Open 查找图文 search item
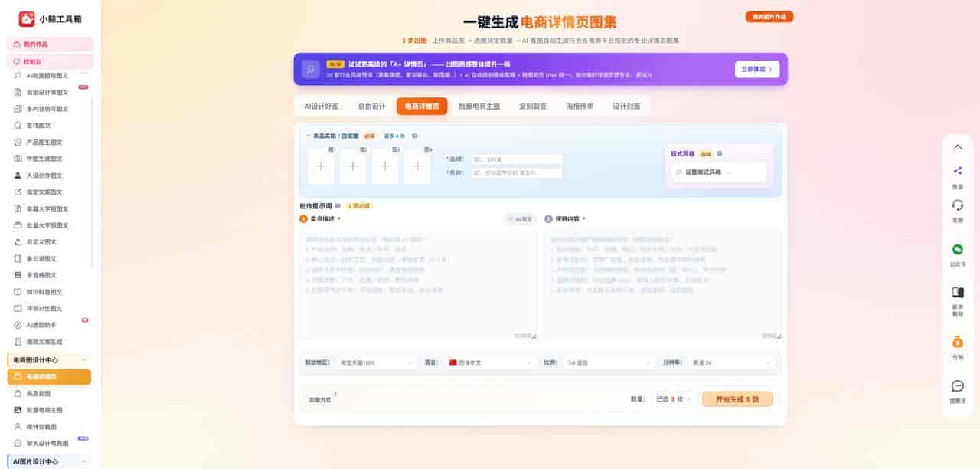Image resolution: width=980 pixels, height=469 pixels. tap(49, 125)
